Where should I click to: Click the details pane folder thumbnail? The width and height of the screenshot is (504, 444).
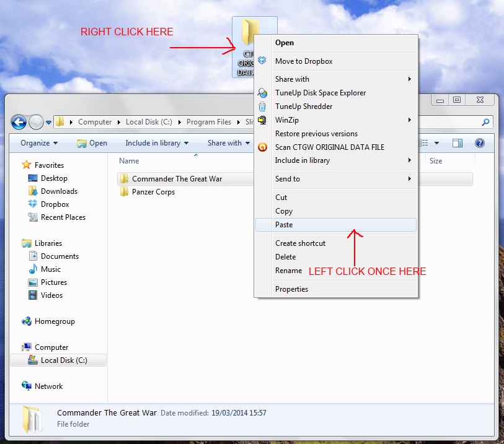(x=32, y=419)
